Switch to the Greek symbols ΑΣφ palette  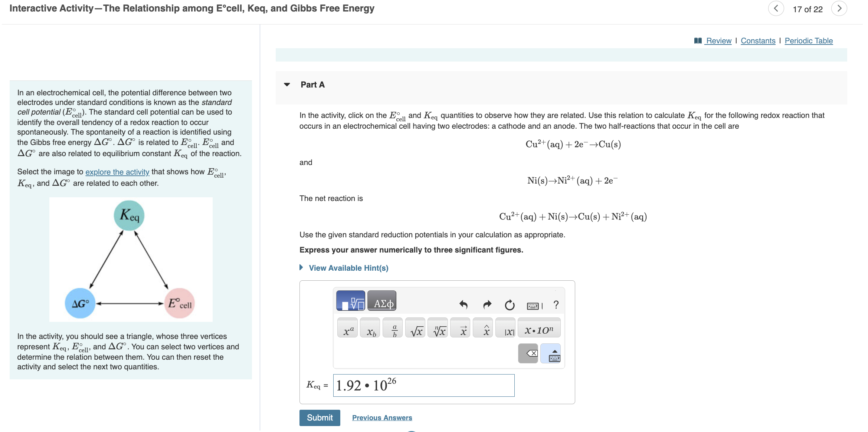coord(381,300)
